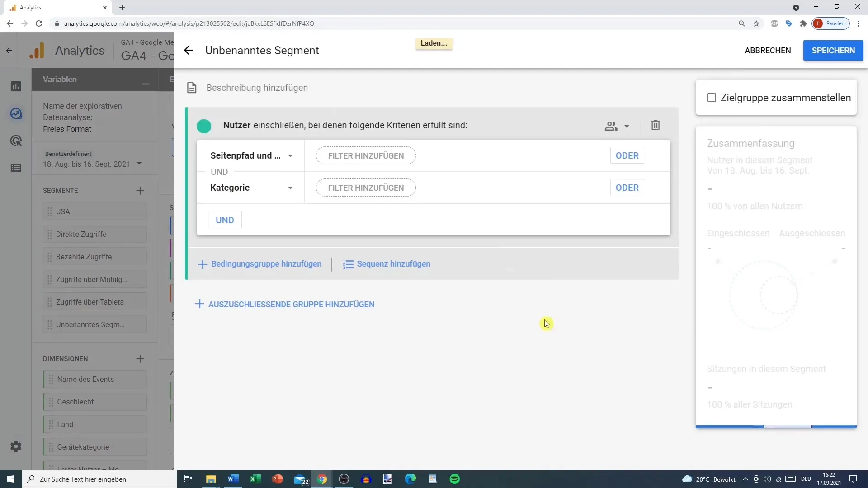This screenshot has width=868, height=488.
Task: Click the explore/analysis icon in sidebar
Action: click(16, 113)
